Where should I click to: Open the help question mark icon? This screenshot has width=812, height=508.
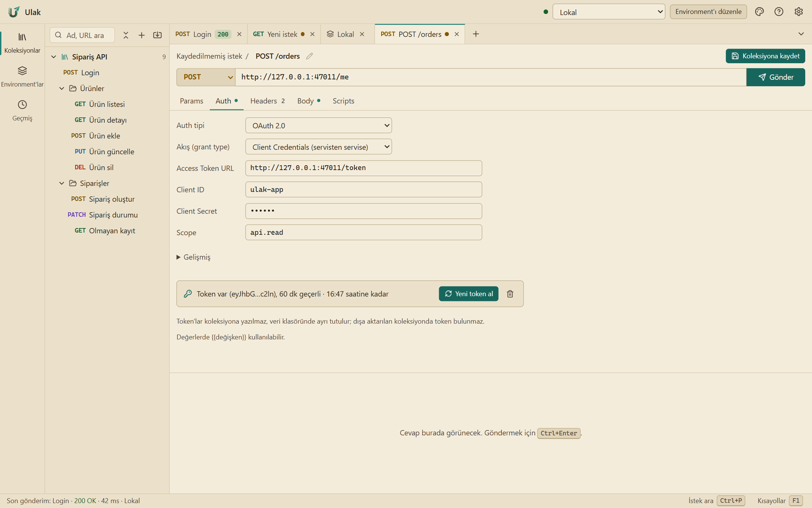[779, 12]
